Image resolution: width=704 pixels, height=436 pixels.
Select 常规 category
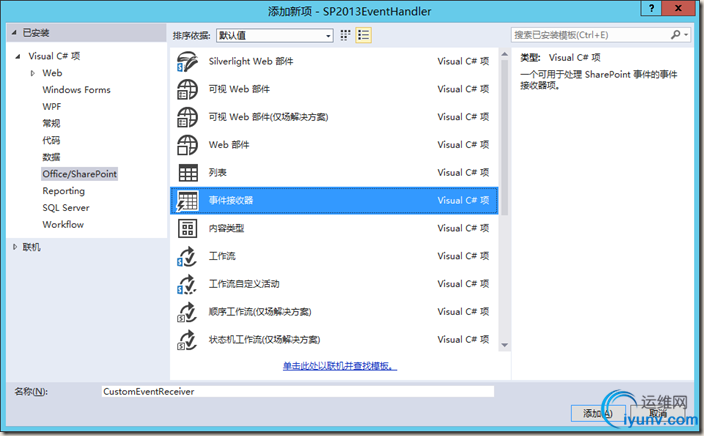tap(51, 123)
